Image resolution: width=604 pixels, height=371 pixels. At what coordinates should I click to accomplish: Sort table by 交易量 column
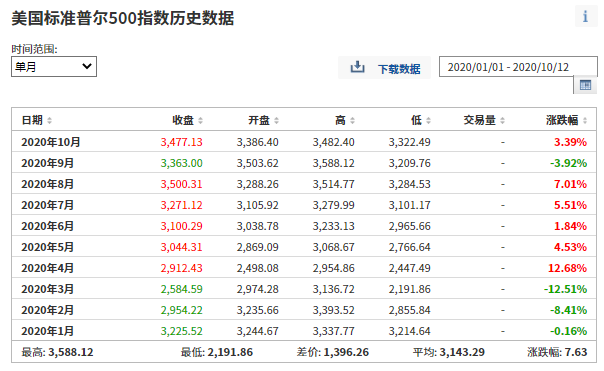pyautogui.click(x=484, y=120)
